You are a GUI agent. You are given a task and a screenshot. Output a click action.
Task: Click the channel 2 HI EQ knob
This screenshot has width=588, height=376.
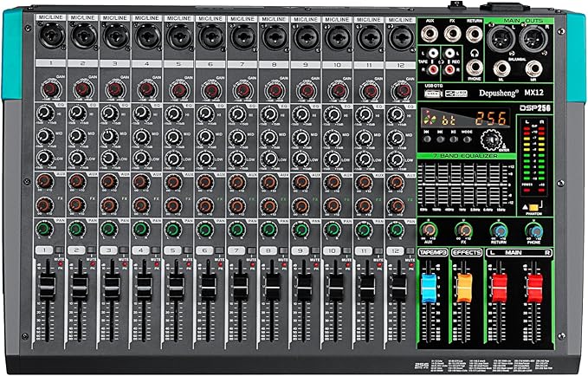[x=77, y=113]
